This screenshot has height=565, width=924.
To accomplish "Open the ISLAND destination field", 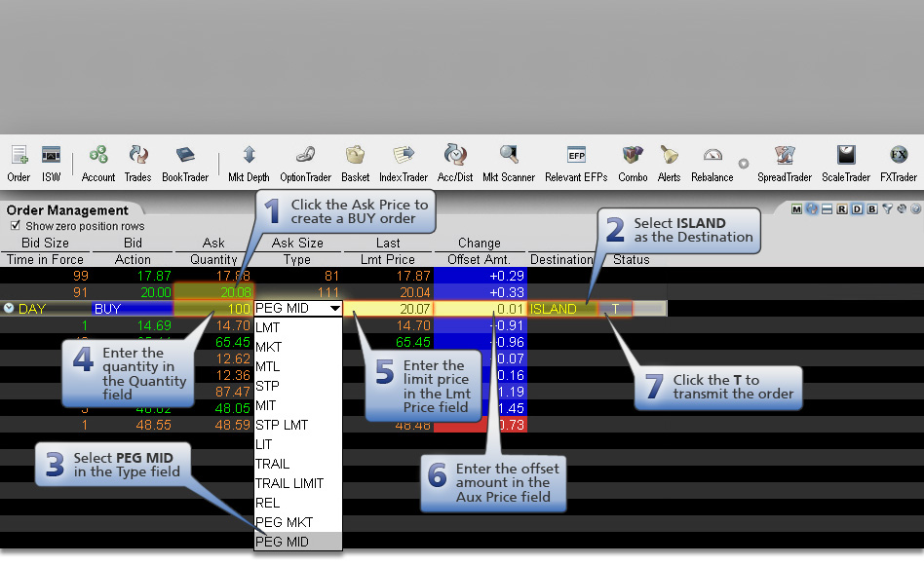I will tap(562, 309).
